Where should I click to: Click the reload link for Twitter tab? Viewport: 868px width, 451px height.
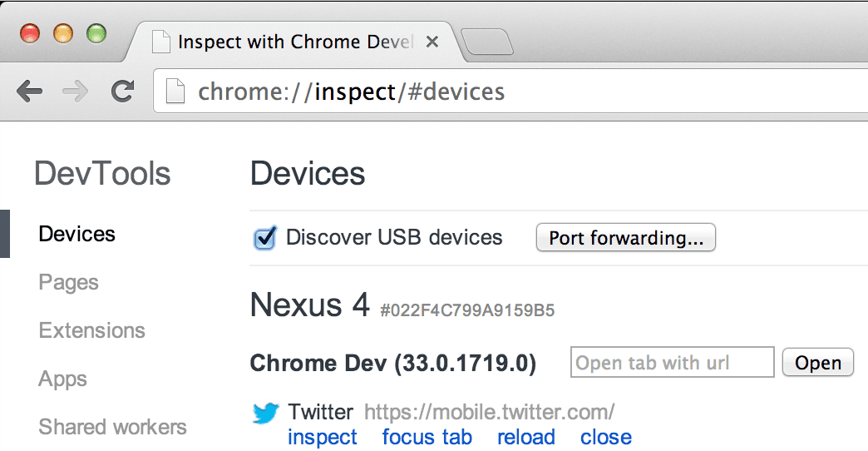click(x=526, y=437)
